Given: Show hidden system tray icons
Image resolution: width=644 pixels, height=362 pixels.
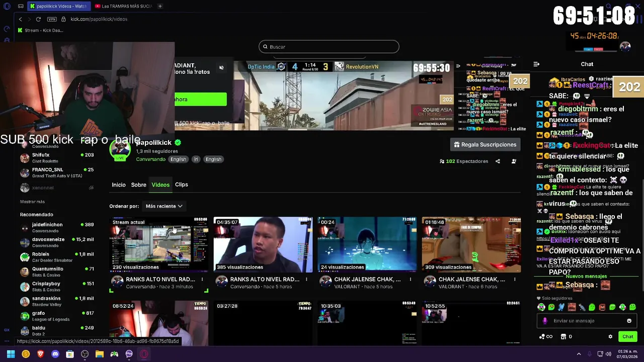Looking at the screenshot, I should 579,354.
